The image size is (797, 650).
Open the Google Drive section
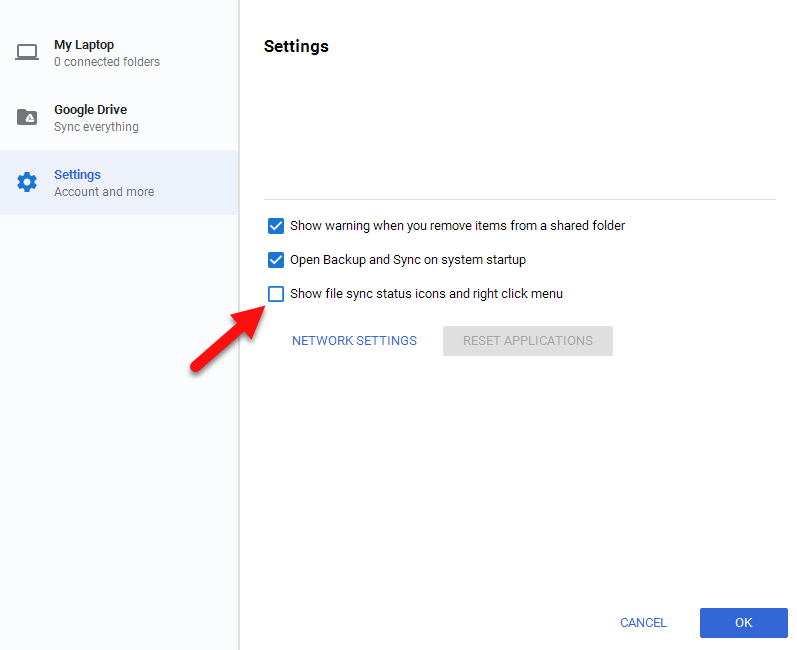coord(119,117)
